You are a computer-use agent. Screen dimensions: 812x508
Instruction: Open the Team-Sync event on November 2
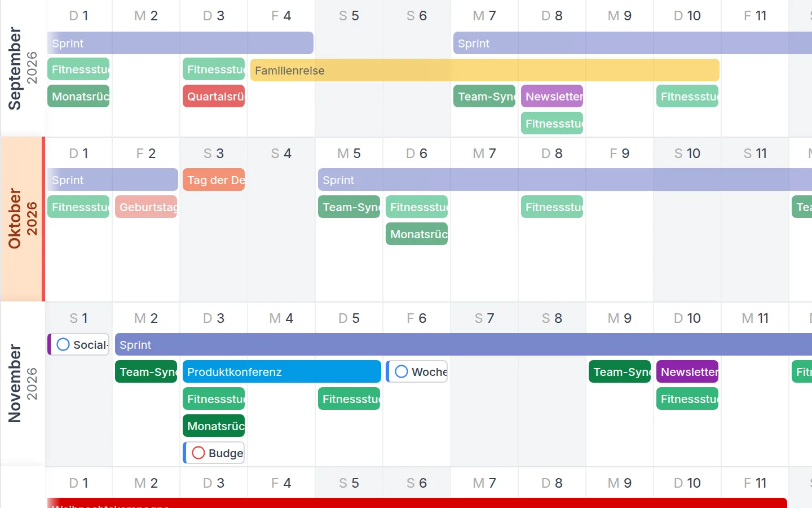click(146, 371)
